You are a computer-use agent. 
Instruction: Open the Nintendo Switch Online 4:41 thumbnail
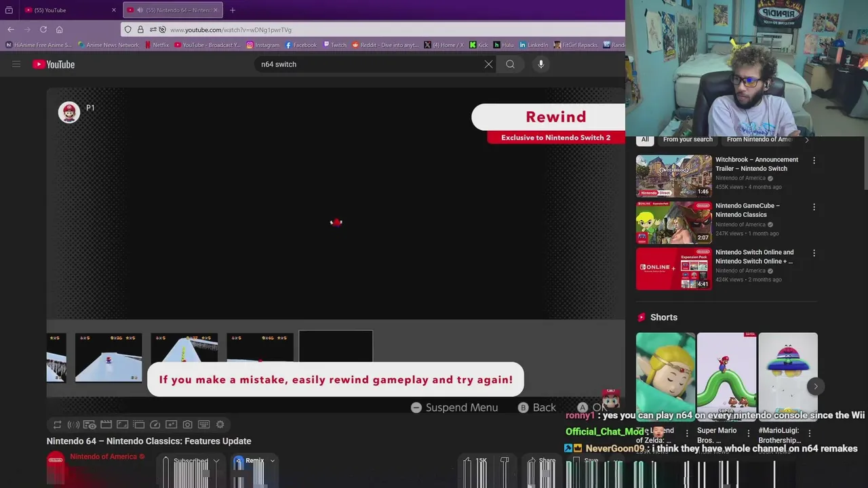[x=674, y=268]
